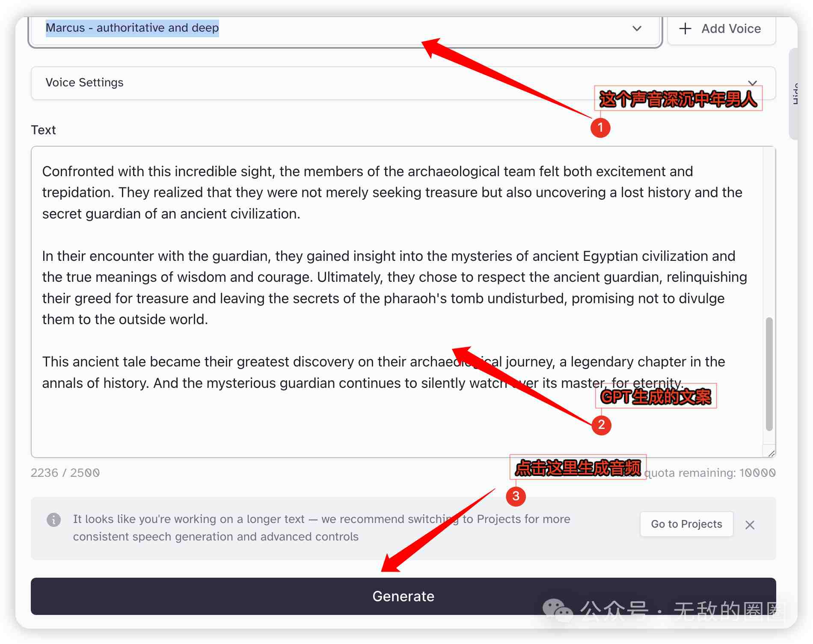The height and width of the screenshot is (644, 813).
Task: Click the Voice Settings chevron arrow
Action: coord(752,82)
